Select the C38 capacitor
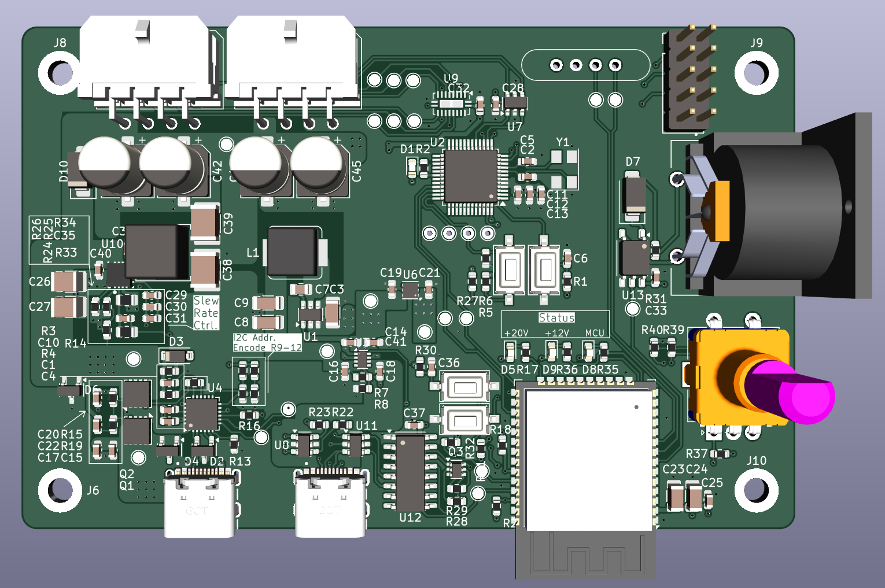This screenshot has width=885, height=588. coord(205,270)
